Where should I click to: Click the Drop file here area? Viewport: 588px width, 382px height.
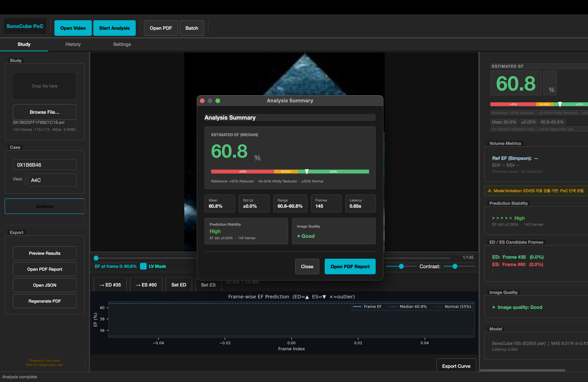(45, 86)
